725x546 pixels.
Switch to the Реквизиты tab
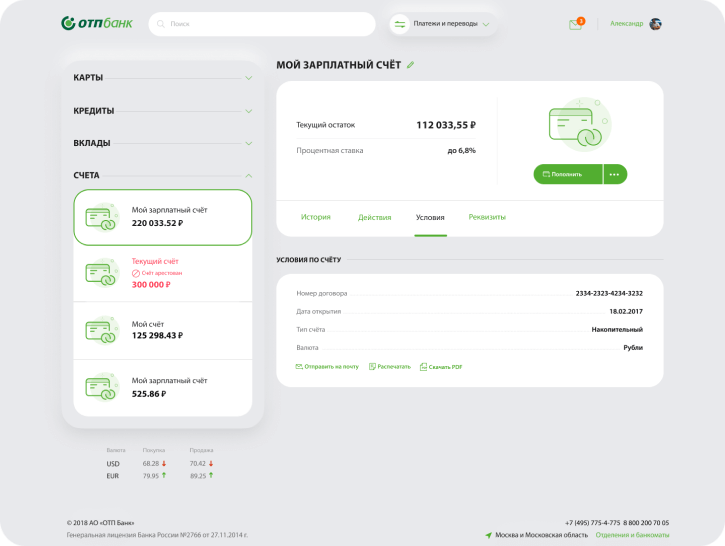[x=487, y=217]
